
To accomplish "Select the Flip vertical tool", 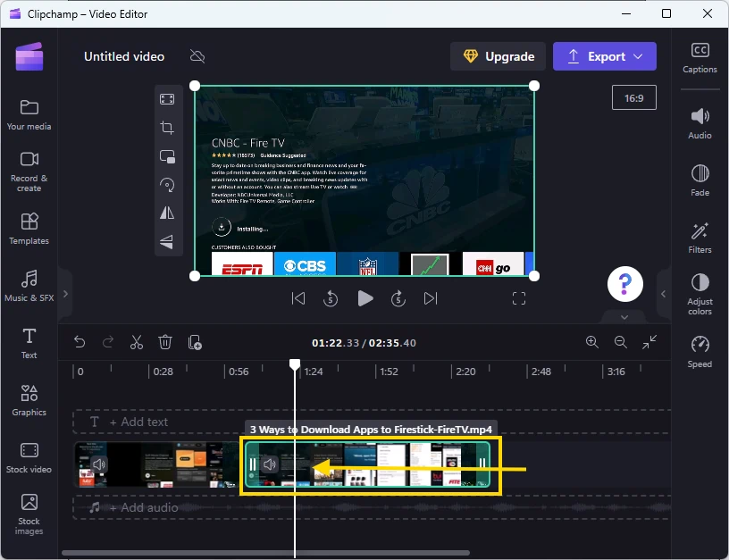I will (x=167, y=242).
